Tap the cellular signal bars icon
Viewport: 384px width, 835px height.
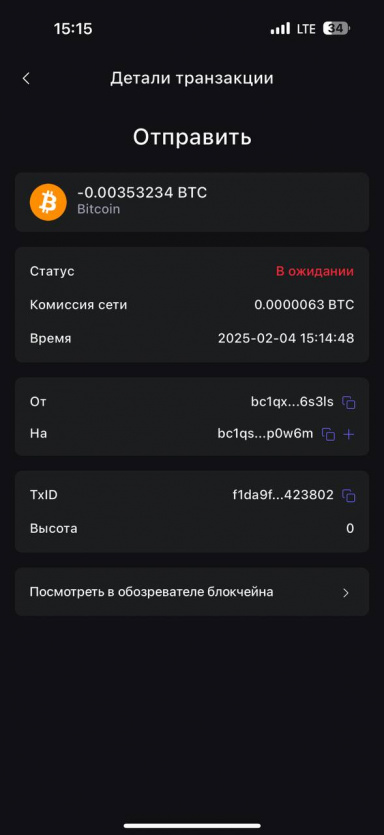coord(280,28)
